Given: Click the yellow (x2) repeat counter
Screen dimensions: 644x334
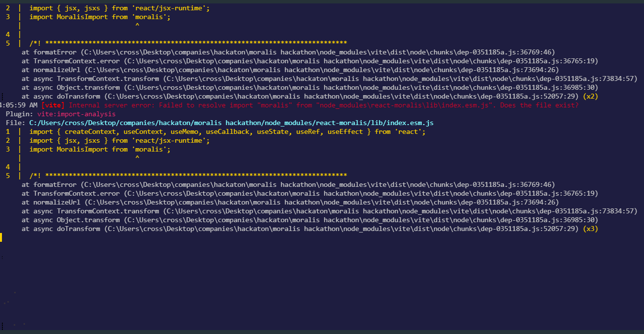Looking at the screenshot, I should pyautogui.click(x=591, y=96).
